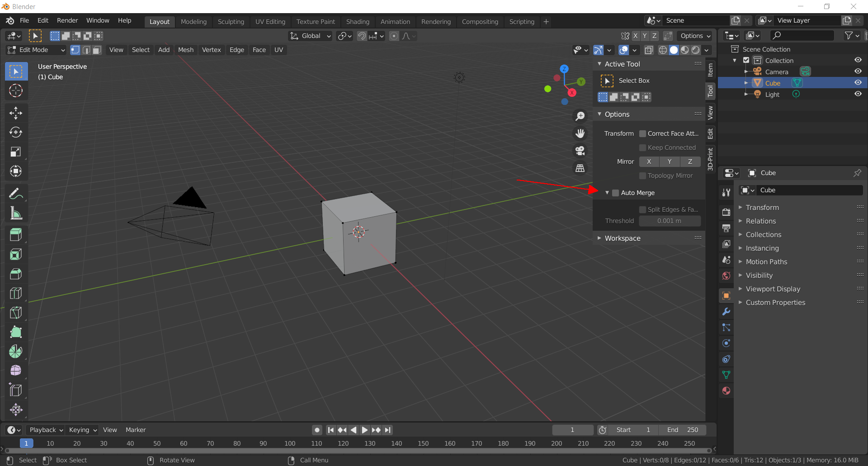Open the Render menu

pos(67,20)
